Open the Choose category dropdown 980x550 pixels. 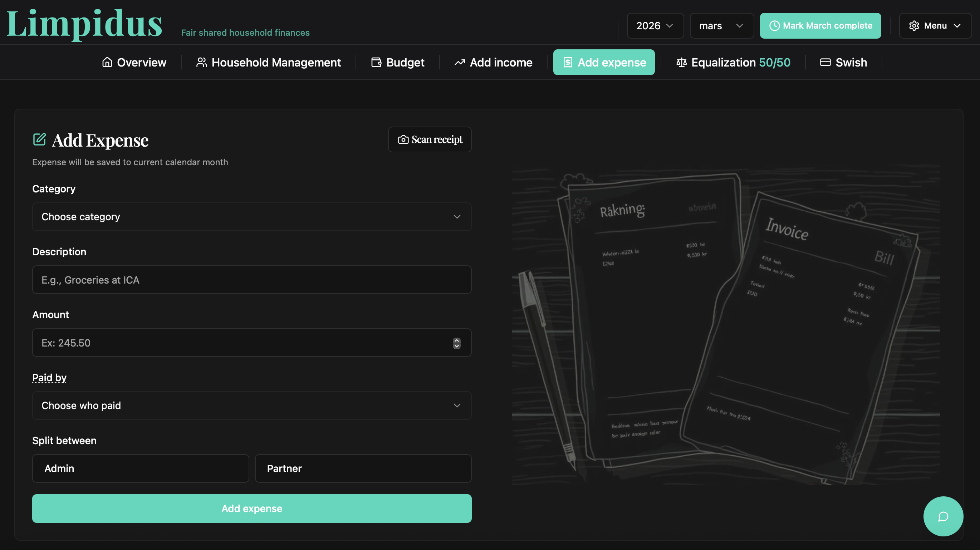251,217
